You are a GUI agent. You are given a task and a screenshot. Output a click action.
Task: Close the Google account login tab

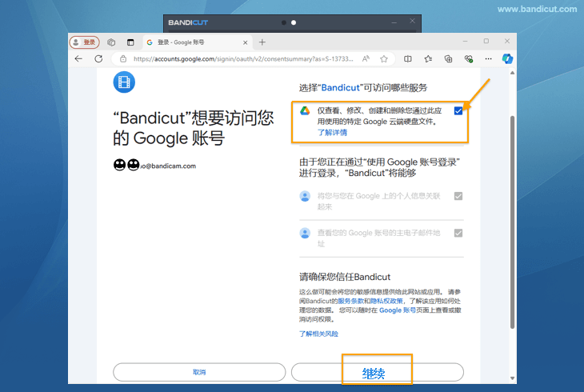click(245, 42)
